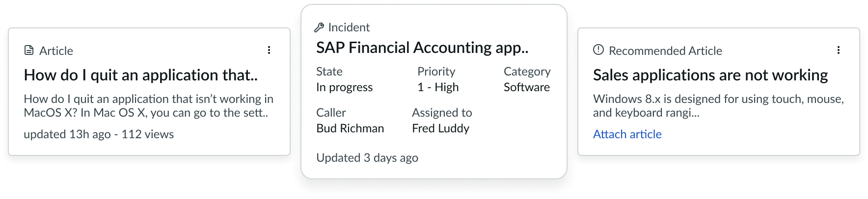This screenshot has width=868, height=199.
Task: Click the "1 - High" priority value
Action: tap(438, 87)
